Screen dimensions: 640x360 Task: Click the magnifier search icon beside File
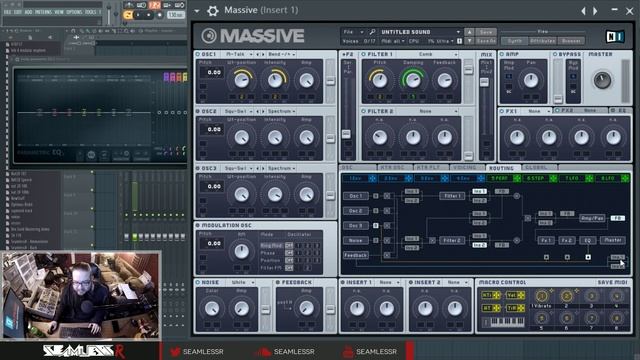[372, 32]
